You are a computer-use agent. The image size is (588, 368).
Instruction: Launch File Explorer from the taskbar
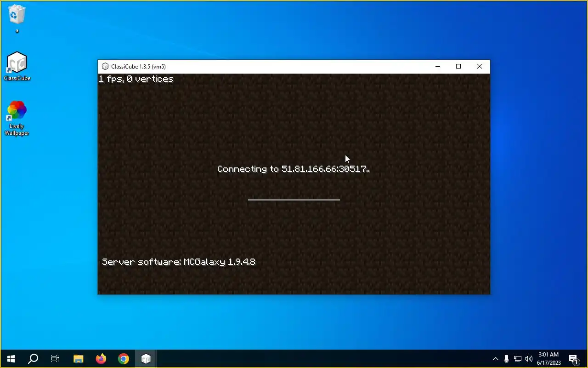[78, 359]
